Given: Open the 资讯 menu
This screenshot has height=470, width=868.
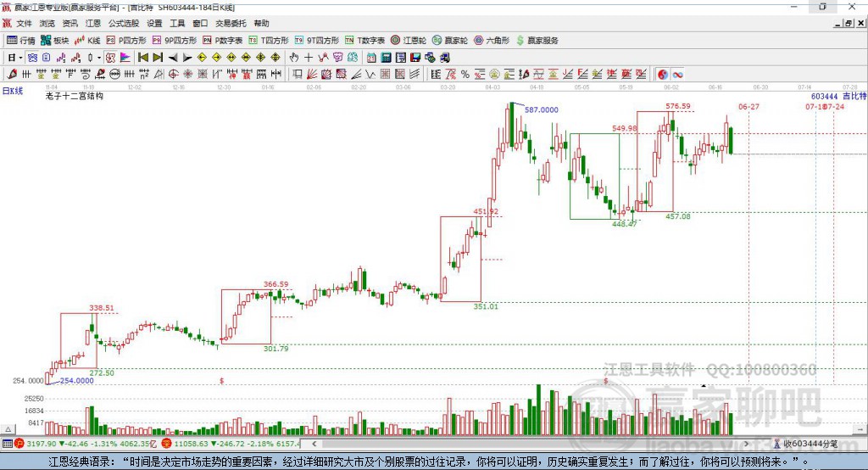Looking at the screenshot, I should coord(70,23).
